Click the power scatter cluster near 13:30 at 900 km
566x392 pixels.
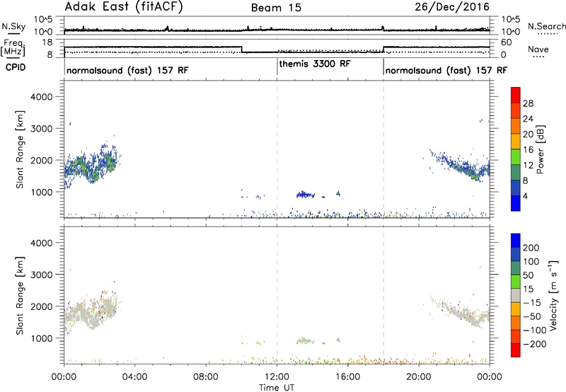tap(305, 195)
